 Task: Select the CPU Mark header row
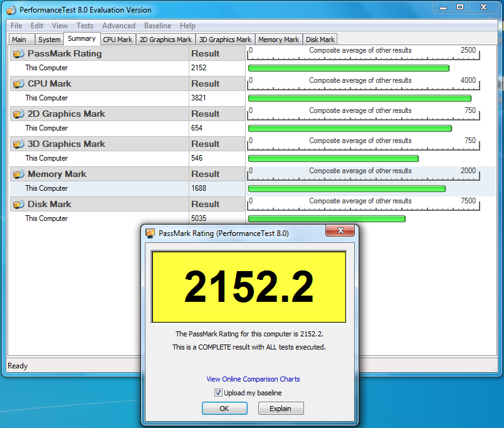click(x=128, y=83)
